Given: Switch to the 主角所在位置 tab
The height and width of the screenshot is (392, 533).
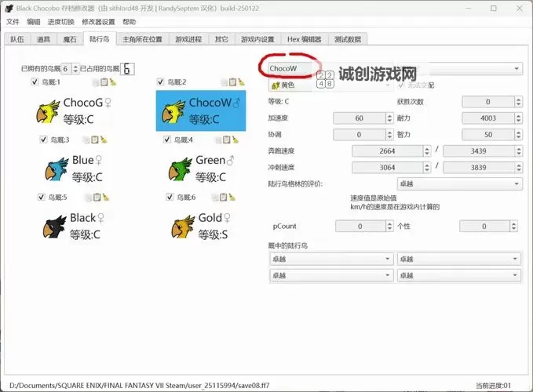Looking at the screenshot, I should [x=142, y=39].
